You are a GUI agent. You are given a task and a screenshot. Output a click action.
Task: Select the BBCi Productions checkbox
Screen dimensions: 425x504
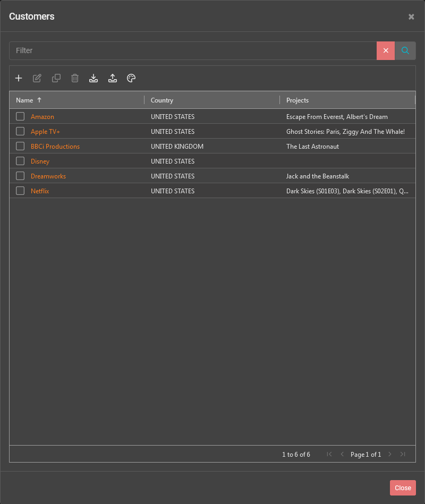(20, 146)
